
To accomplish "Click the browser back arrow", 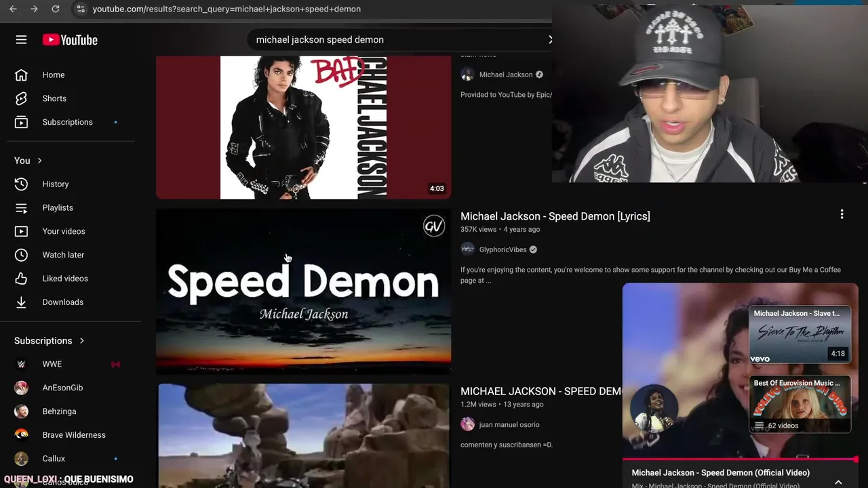I will pos(13,9).
